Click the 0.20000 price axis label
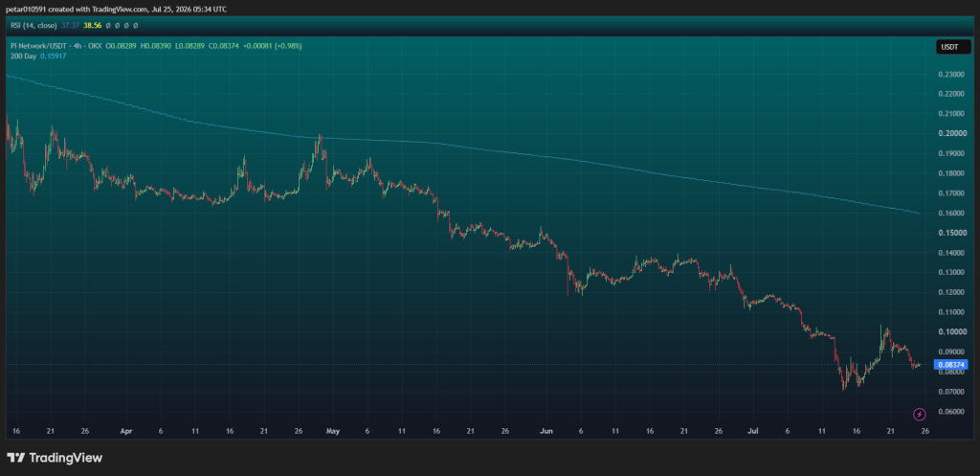The width and height of the screenshot is (980, 476). click(950, 134)
